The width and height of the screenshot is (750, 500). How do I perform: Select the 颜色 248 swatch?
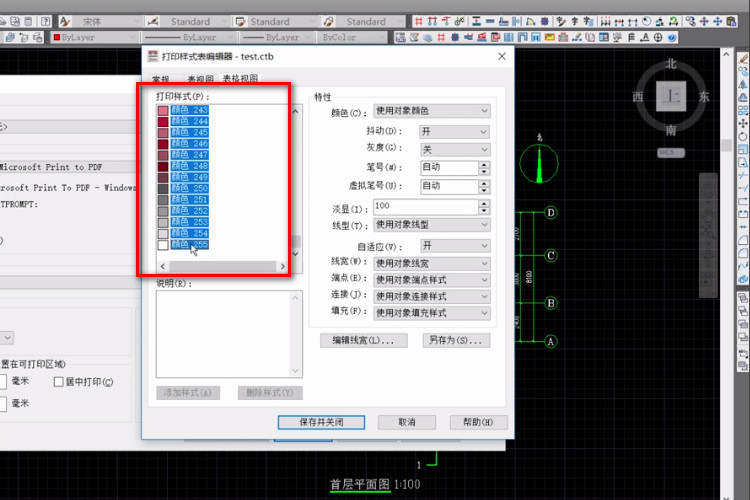coord(163,166)
